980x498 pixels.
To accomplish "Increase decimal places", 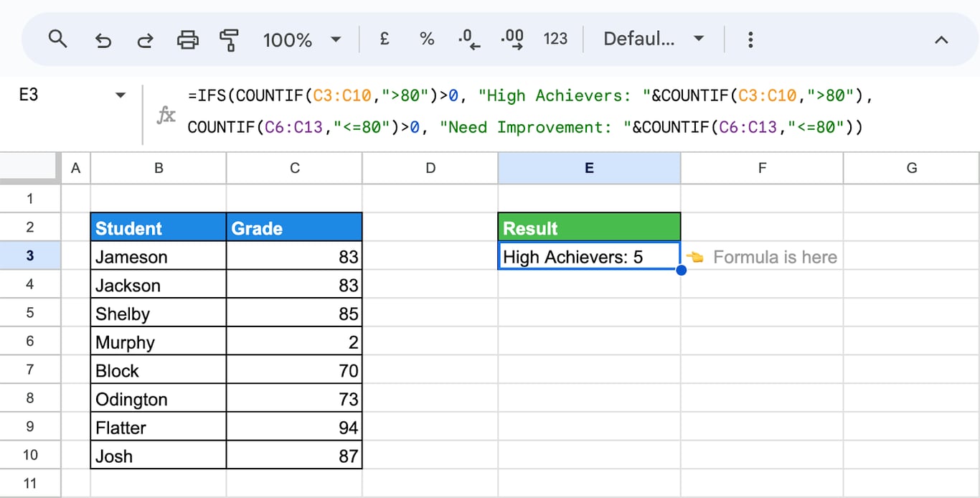I will pyautogui.click(x=512, y=39).
